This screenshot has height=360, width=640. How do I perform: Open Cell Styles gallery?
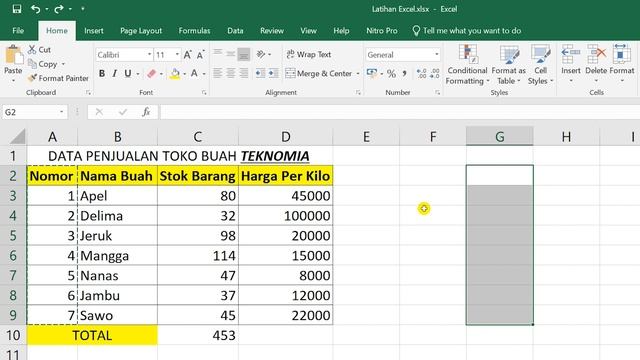point(540,64)
